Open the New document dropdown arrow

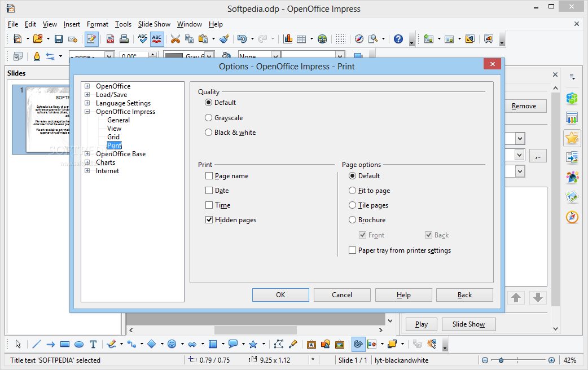28,39
